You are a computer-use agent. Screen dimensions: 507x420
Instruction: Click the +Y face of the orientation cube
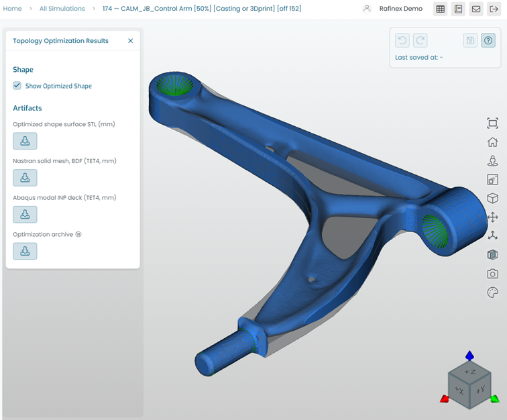click(481, 390)
